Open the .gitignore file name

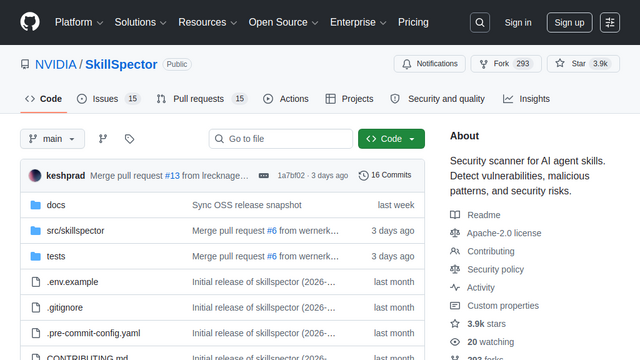pos(65,308)
